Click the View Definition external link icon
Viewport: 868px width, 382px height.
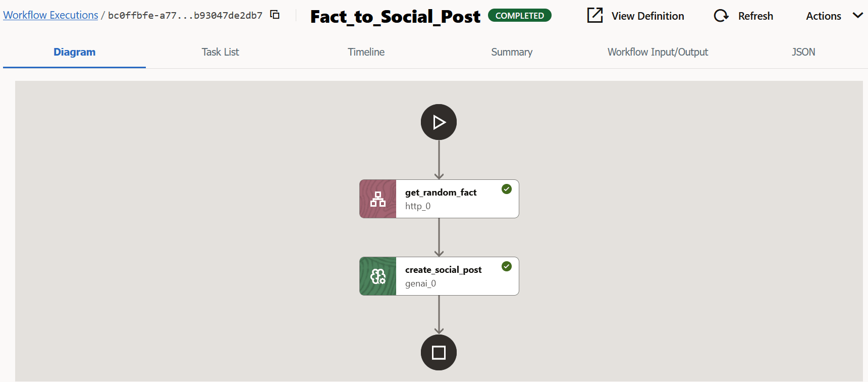(595, 15)
